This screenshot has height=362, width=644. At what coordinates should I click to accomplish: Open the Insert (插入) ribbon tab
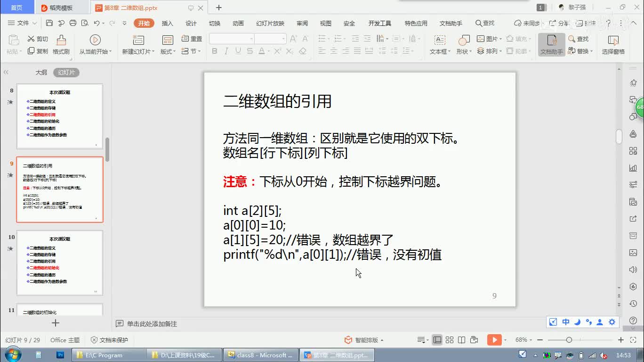point(167,23)
